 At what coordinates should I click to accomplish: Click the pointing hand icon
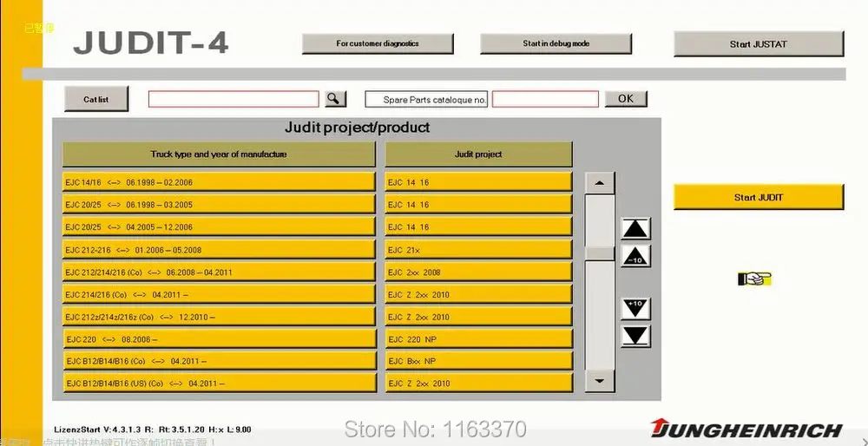[x=754, y=279]
